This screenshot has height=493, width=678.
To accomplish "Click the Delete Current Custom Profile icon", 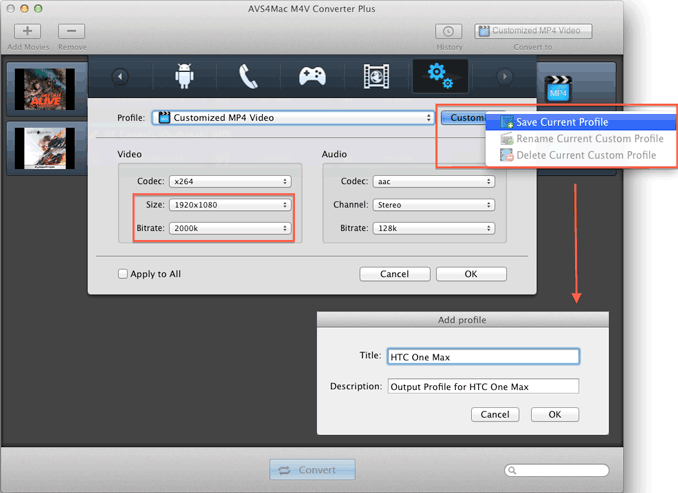I will point(507,155).
